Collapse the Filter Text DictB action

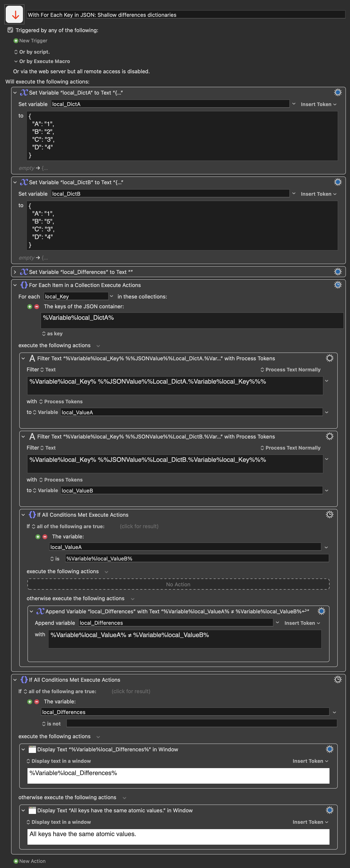tap(23, 437)
